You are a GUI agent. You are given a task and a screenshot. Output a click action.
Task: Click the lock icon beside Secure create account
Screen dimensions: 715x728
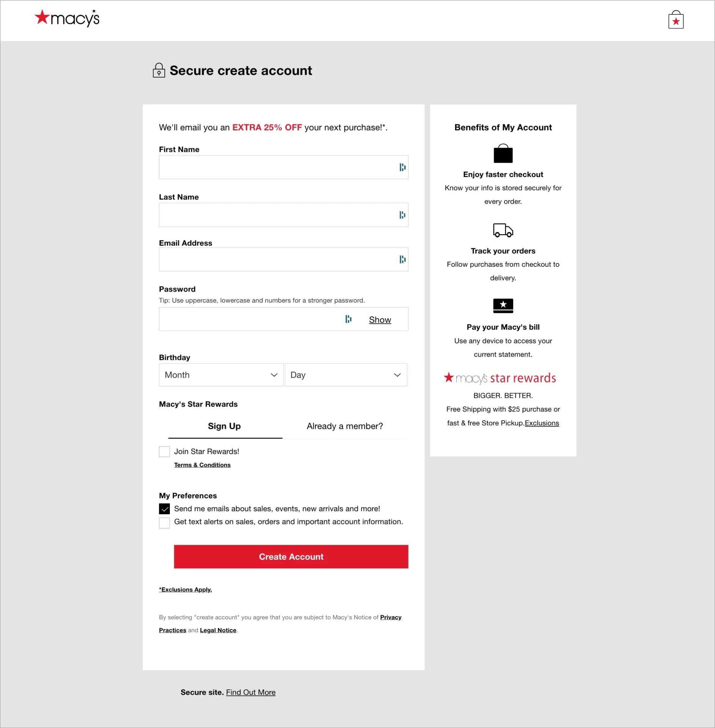(x=159, y=70)
